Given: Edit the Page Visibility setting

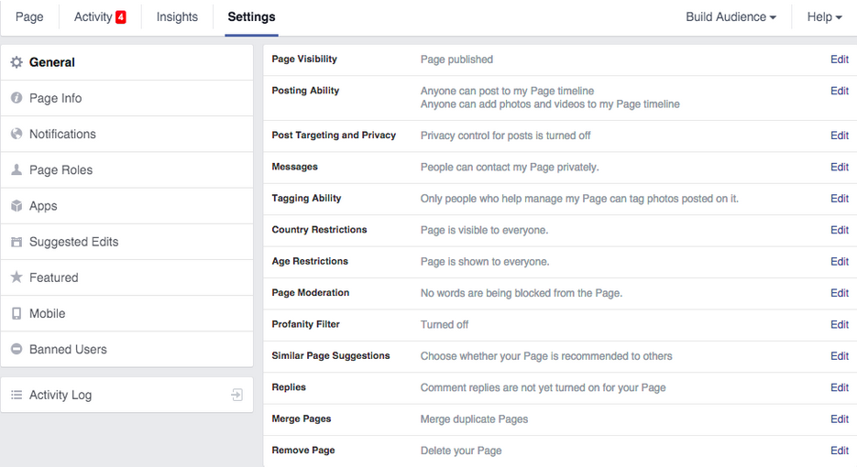Looking at the screenshot, I should (x=840, y=60).
